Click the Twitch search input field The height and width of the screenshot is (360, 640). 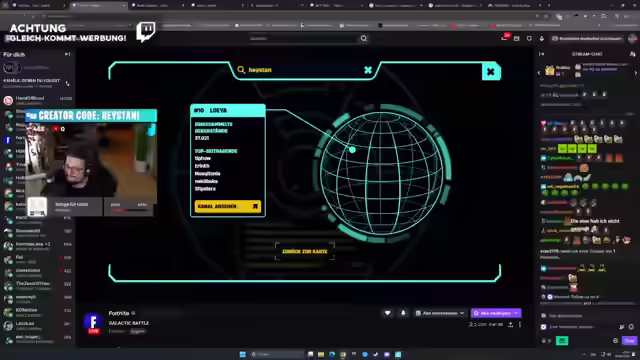click(x=304, y=38)
